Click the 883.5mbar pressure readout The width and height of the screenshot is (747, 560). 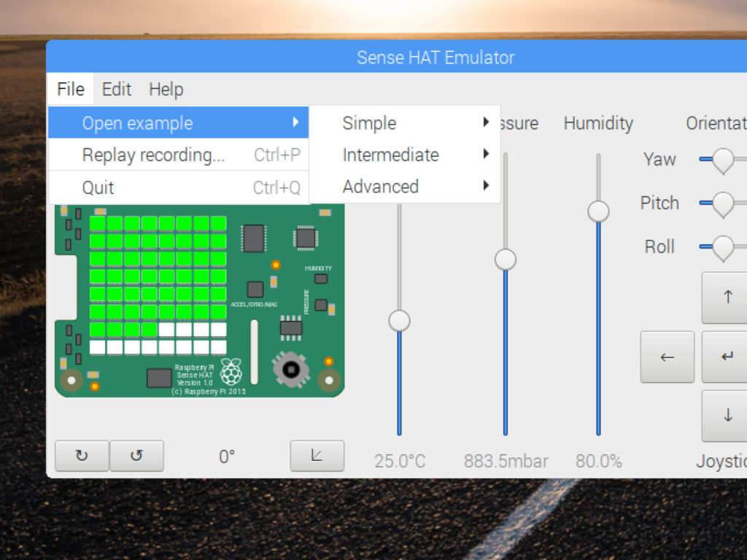(x=506, y=461)
